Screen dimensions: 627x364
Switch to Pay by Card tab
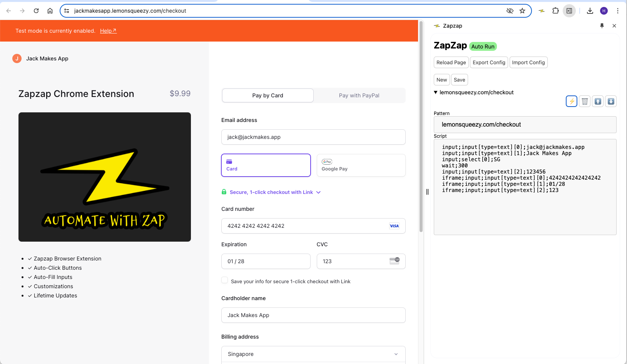click(x=268, y=95)
